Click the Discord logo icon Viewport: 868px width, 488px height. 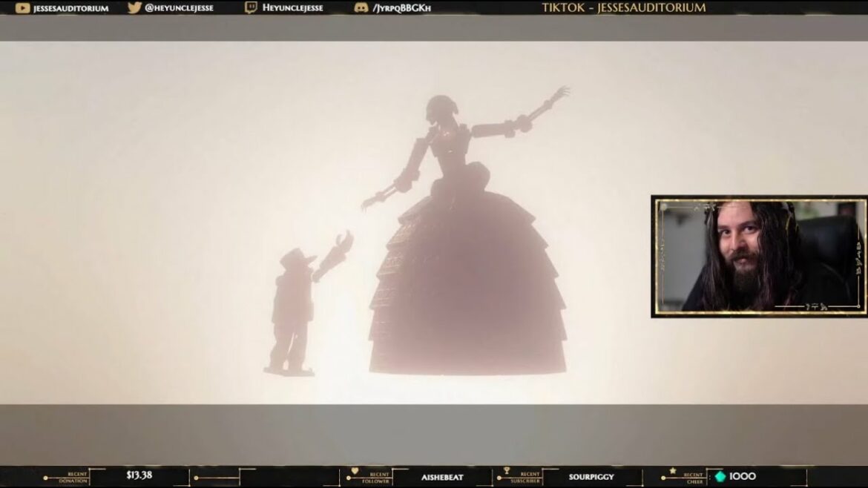point(361,8)
